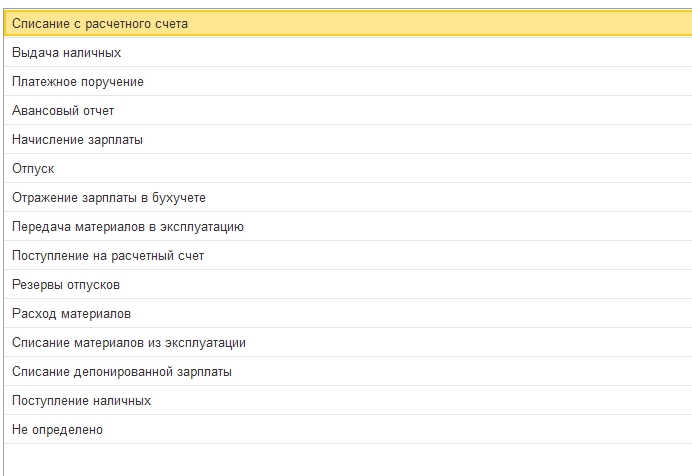Click blank space right of 'Расход материалов' text
Screen dimensions: 692x476
pyautogui.click(x=400, y=314)
